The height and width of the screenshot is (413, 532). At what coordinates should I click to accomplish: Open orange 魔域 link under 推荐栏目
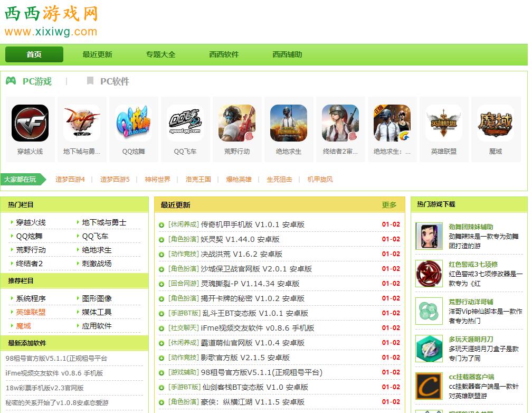tap(23, 326)
